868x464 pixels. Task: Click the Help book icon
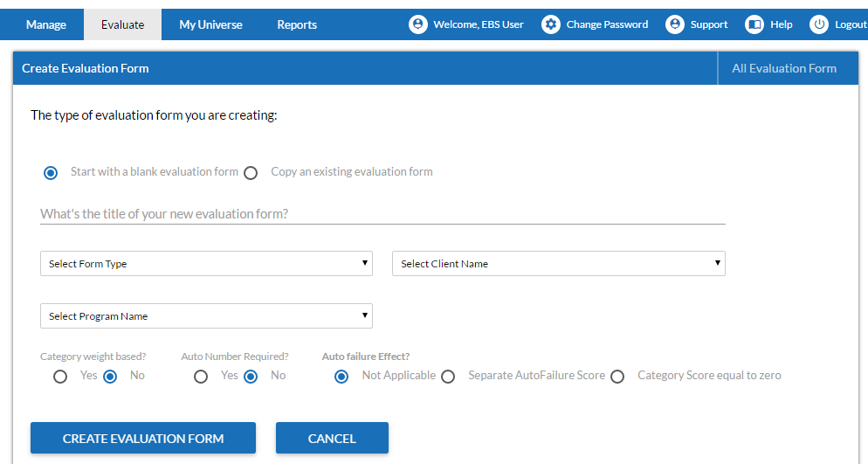pyautogui.click(x=754, y=24)
